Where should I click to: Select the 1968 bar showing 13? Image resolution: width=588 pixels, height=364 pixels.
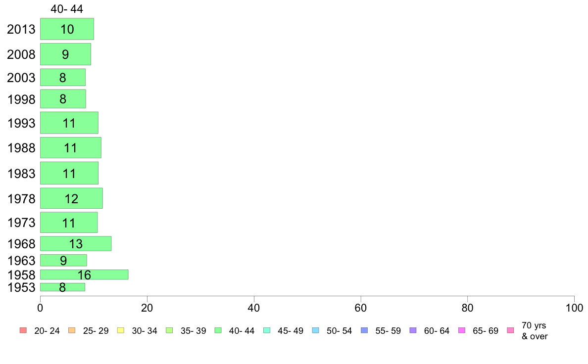[76, 244]
